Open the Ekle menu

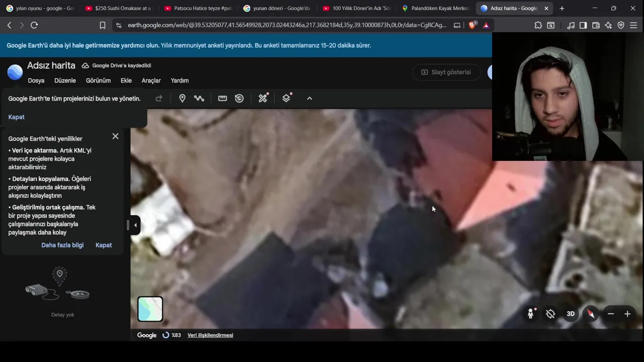(126, 80)
